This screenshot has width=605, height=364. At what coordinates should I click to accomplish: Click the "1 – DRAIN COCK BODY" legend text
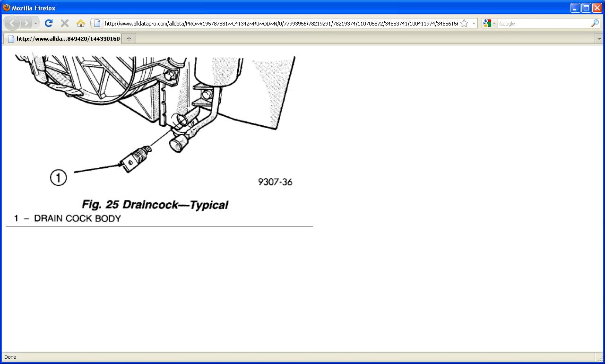pos(68,218)
